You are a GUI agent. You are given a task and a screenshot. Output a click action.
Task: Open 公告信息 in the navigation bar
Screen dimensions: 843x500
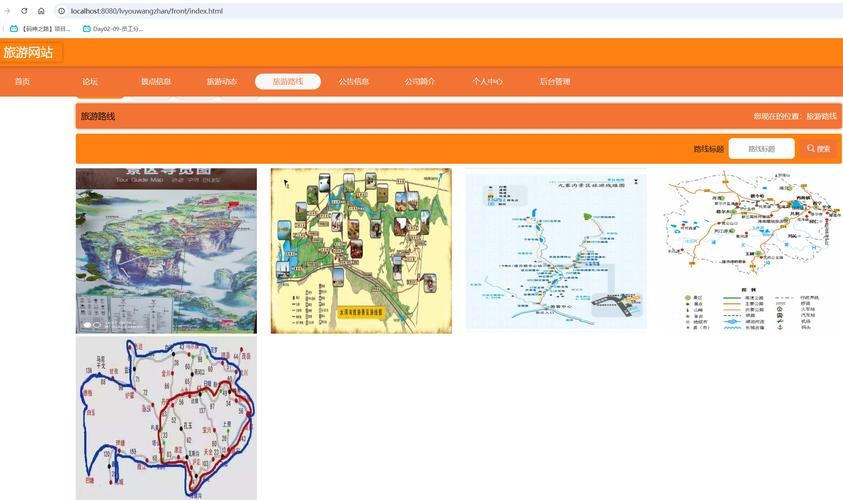pos(354,82)
